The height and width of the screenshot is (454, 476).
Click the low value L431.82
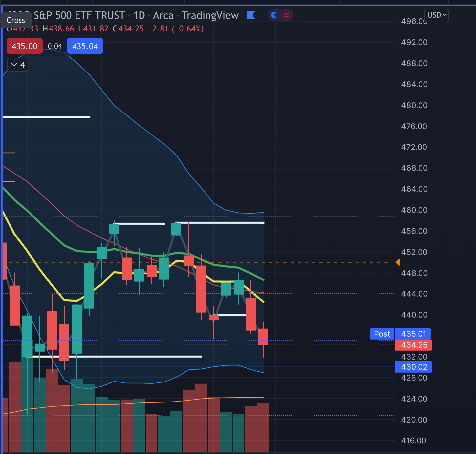click(93, 29)
